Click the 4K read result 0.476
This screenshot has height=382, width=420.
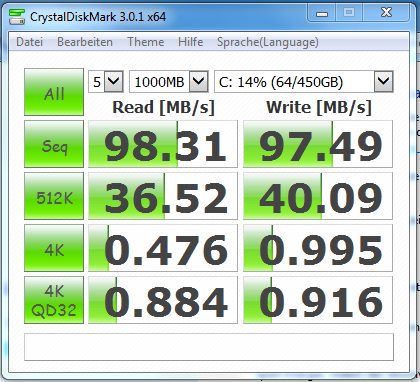point(163,248)
